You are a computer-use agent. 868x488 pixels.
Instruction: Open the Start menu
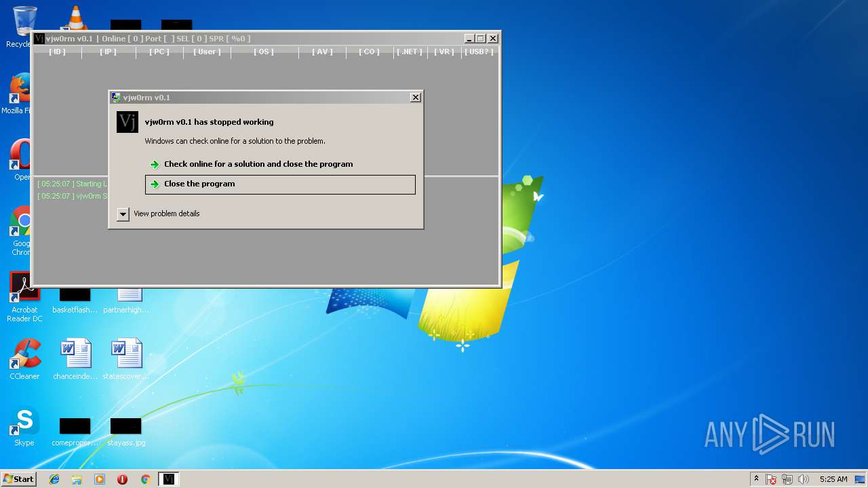click(x=18, y=479)
